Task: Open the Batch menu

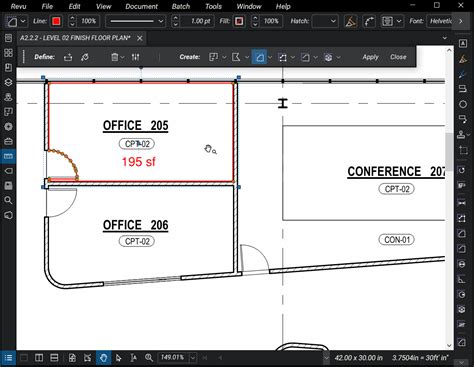Action: (181, 6)
